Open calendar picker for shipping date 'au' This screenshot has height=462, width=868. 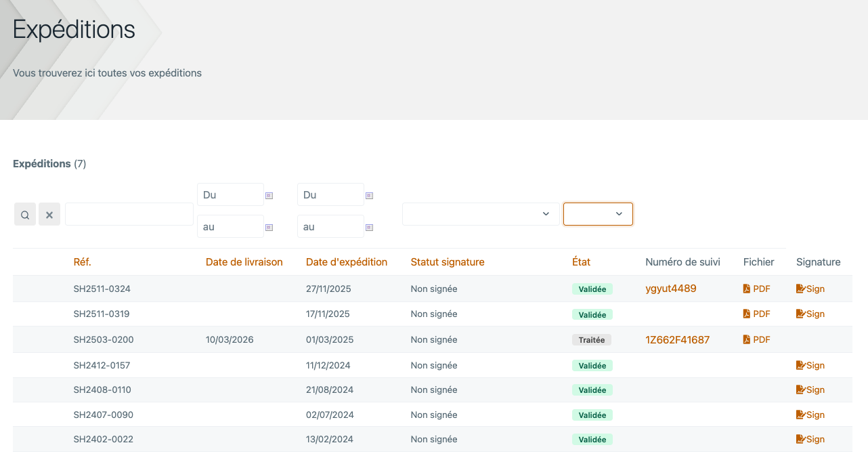pos(369,227)
